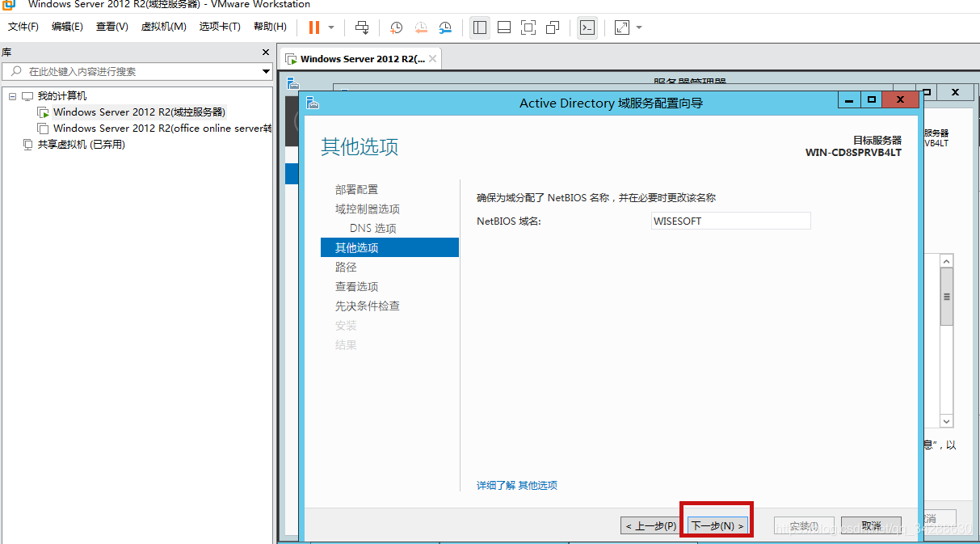Edit the NetBIOS 域名 field

[x=730, y=221]
